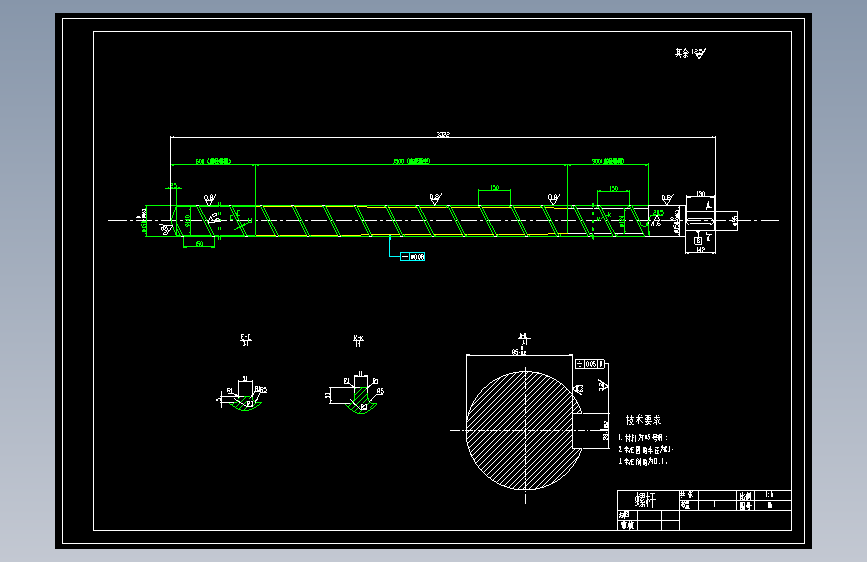Click the 其余 surface finish note
The width and height of the screenshot is (867, 562).
pos(690,53)
